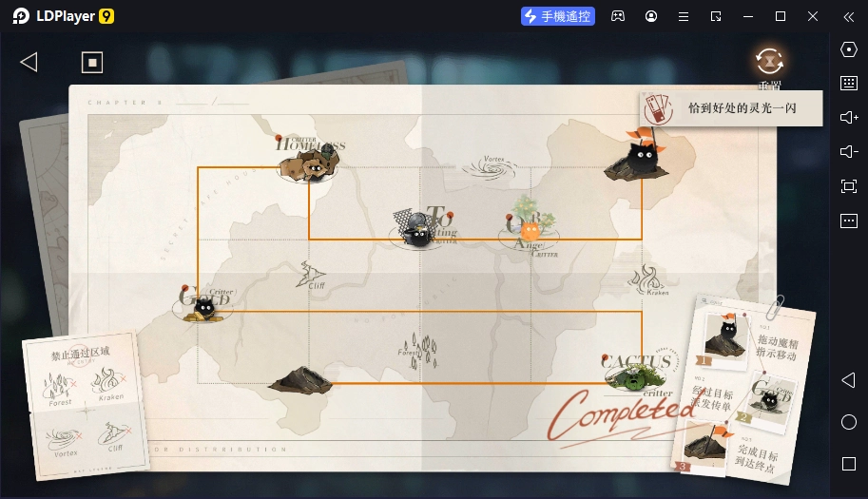This screenshot has height=499, width=868.
Task: Open the user account icon
Action: pyautogui.click(x=651, y=16)
